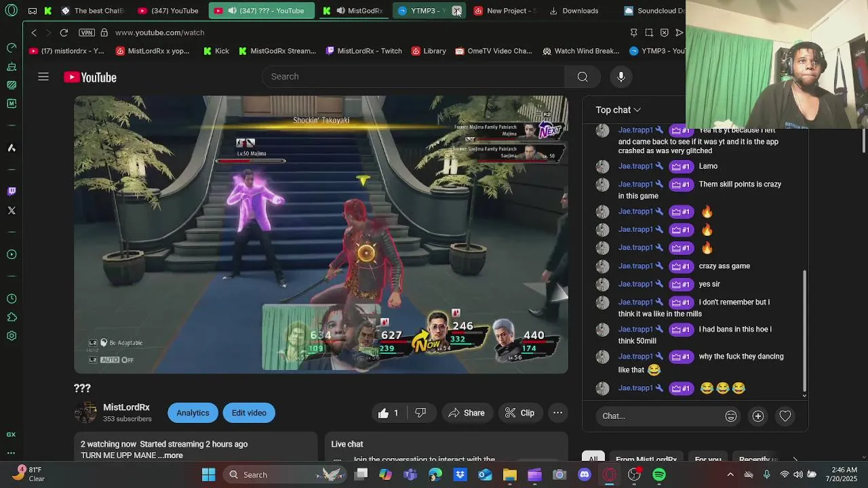Image resolution: width=868 pixels, height=488 pixels.
Task: Open Windows Start menu
Action: tap(209, 474)
